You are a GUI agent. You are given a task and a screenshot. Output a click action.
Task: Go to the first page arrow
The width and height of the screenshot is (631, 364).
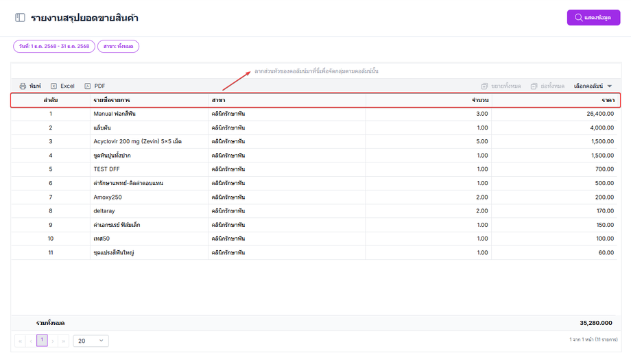pyautogui.click(x=20, y=341)
